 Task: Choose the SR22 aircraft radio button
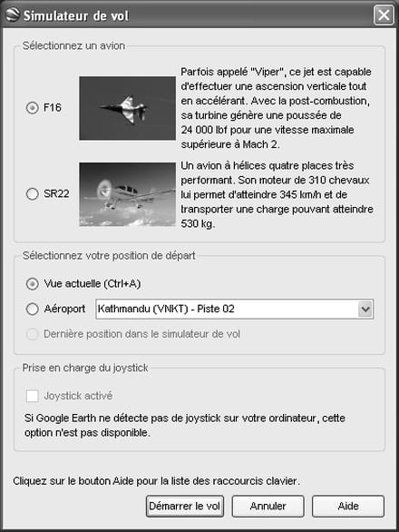coord(33,193)
